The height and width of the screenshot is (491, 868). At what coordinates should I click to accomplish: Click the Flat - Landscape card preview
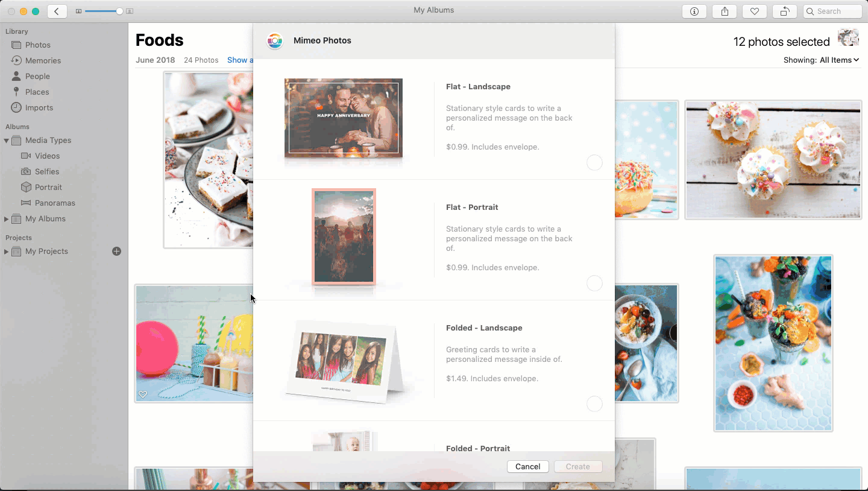(x=344, y=118)
